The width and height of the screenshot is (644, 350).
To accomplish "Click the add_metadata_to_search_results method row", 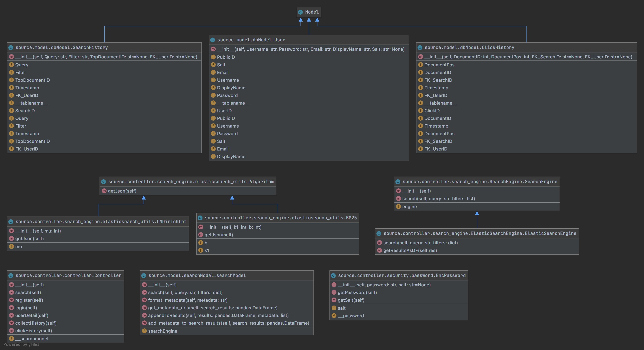I will tap(229, 323).
